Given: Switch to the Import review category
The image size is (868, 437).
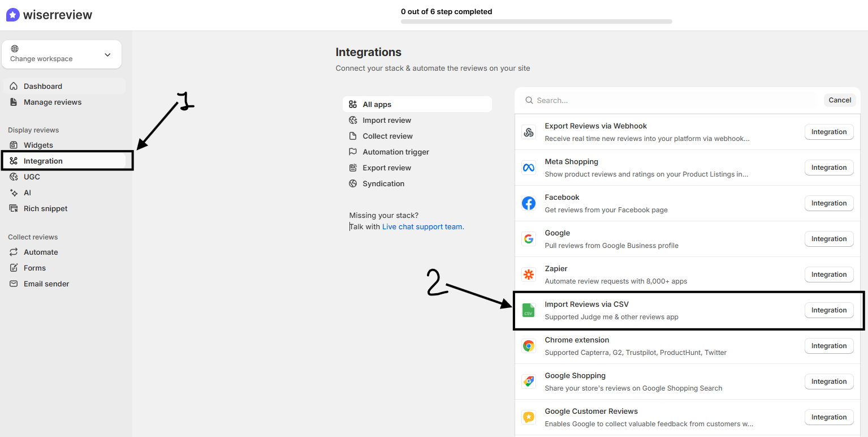Looking at the screenshot, I should tap(387, 120).
